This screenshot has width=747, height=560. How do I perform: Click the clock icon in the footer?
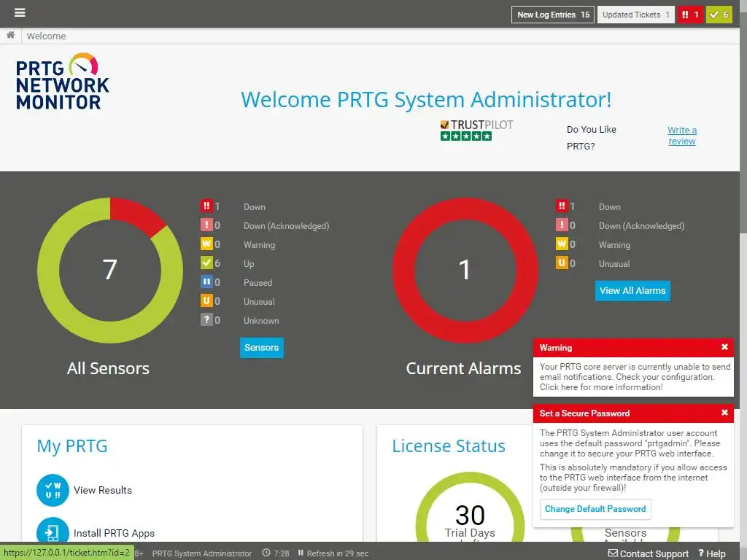[266, 553]
